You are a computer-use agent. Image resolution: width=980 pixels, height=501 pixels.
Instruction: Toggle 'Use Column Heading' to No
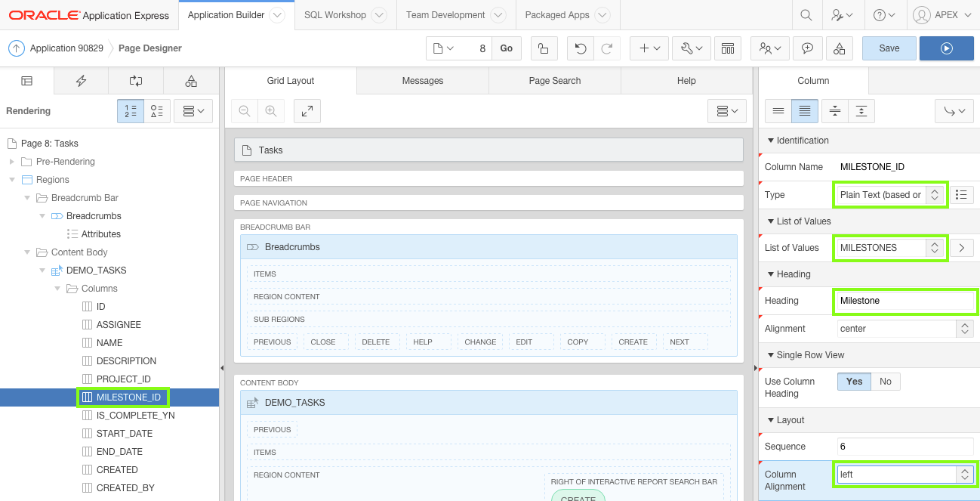pos(885,381)
